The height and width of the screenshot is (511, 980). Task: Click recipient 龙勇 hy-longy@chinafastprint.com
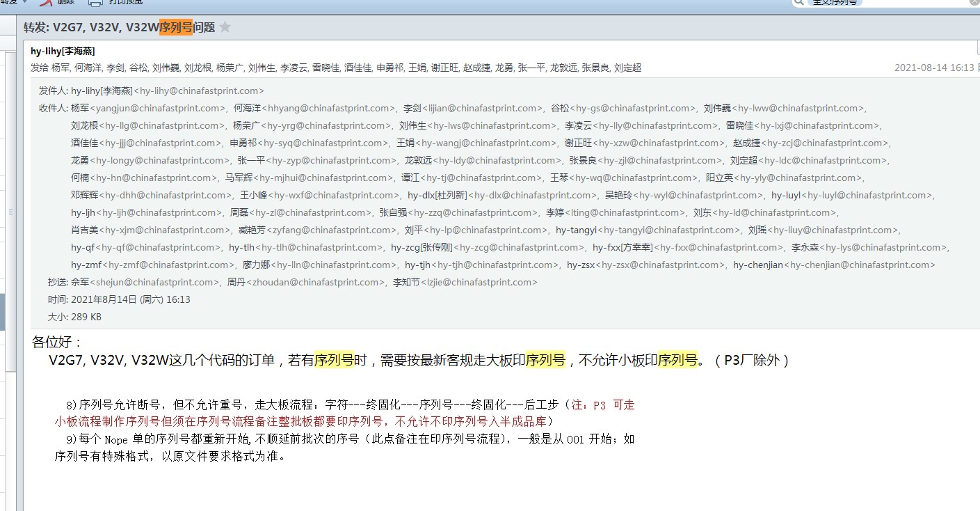[x=151, y=160]
